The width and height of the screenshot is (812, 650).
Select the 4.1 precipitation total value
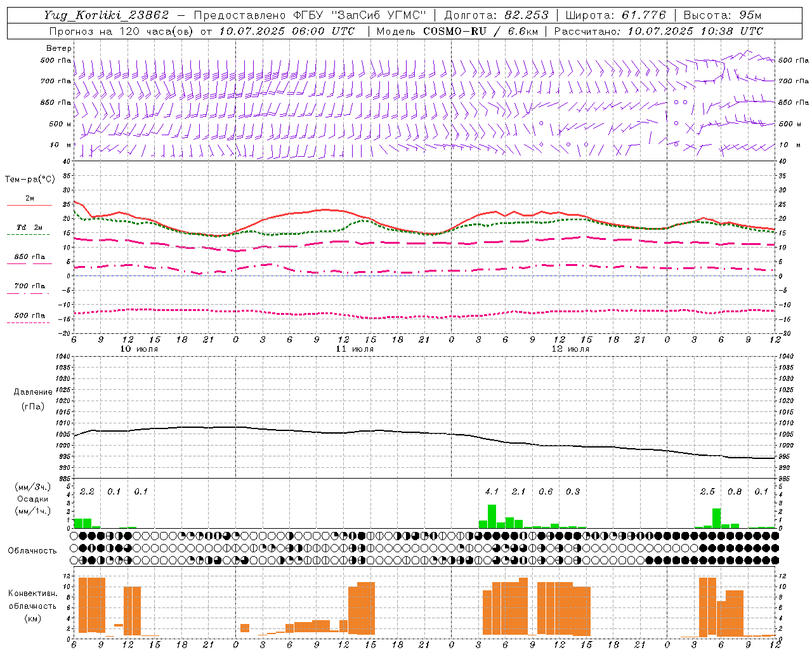[x=492, y=491]
